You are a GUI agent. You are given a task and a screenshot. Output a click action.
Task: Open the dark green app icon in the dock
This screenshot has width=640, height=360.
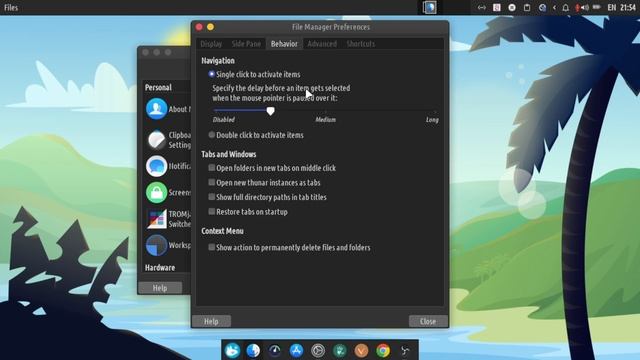[x=340, y=350]
